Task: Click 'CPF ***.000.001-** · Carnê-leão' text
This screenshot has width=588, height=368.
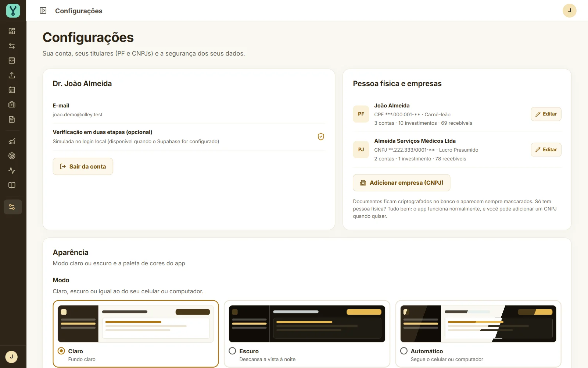Action: (412, 114)
